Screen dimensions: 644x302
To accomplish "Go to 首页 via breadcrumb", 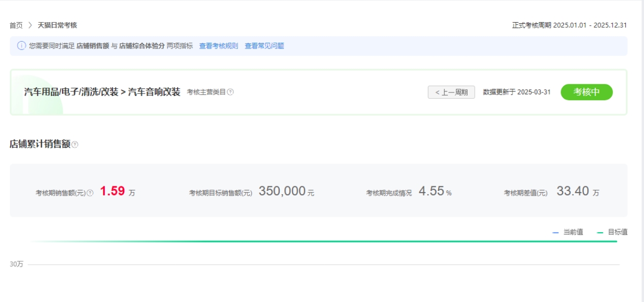I will pyautogui.click(x=16, y=25).
